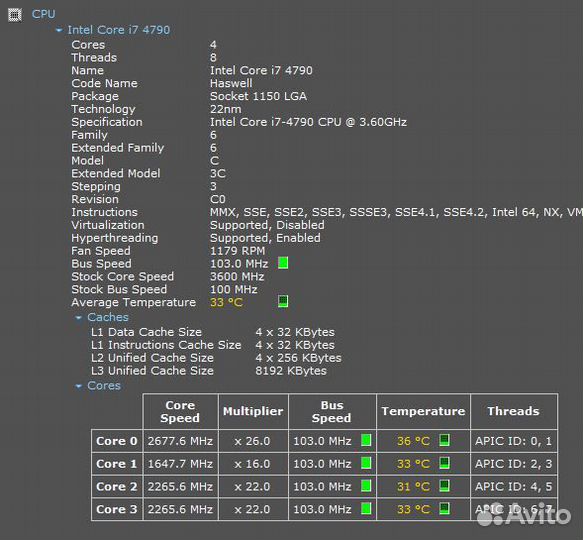Click Virtualization value Supported, Disabled

click(267, 225)
